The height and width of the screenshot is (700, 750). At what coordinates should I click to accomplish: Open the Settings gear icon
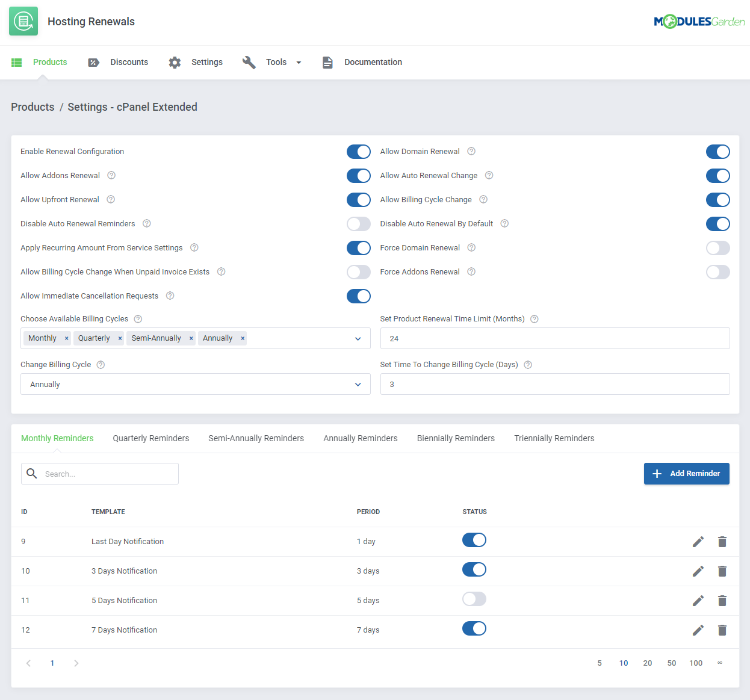click(174, 62)
